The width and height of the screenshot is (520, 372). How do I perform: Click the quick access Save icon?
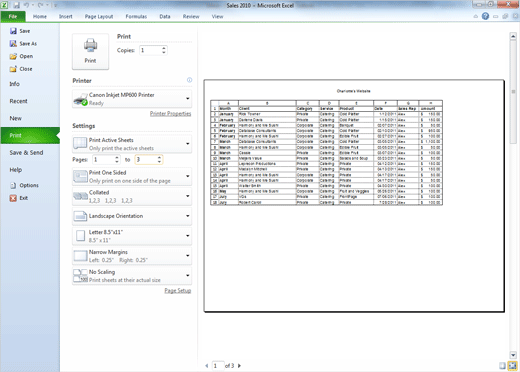click(x=16, y=5)
